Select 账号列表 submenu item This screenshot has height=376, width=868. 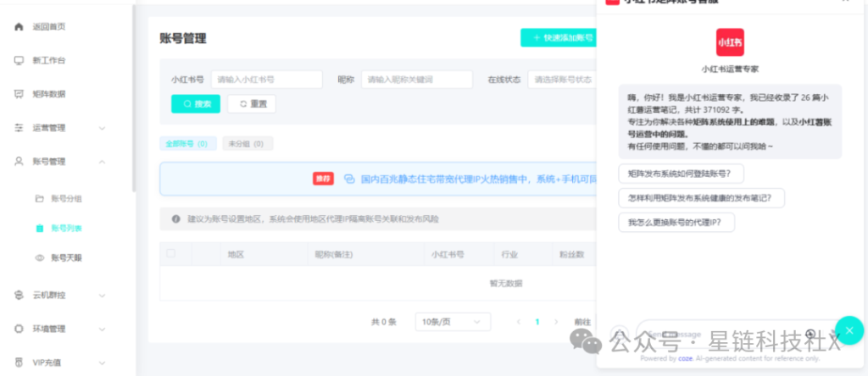click(66, 228)
